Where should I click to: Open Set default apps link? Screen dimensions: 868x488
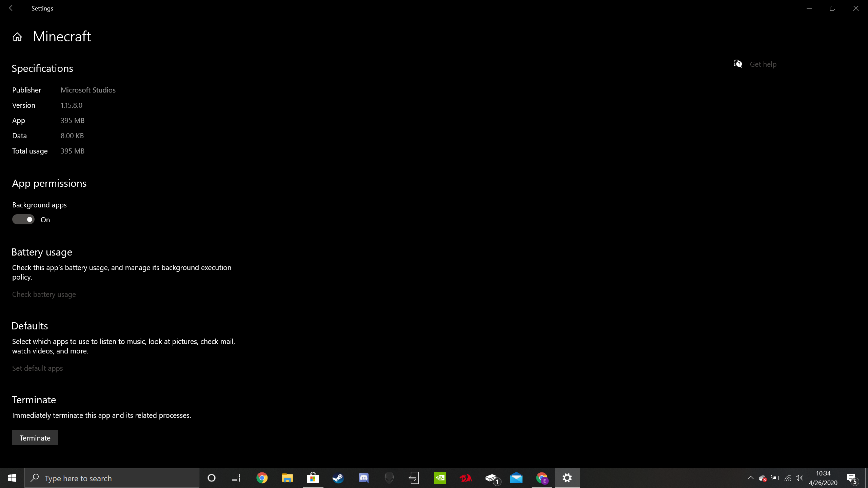(x=38, y=368)
